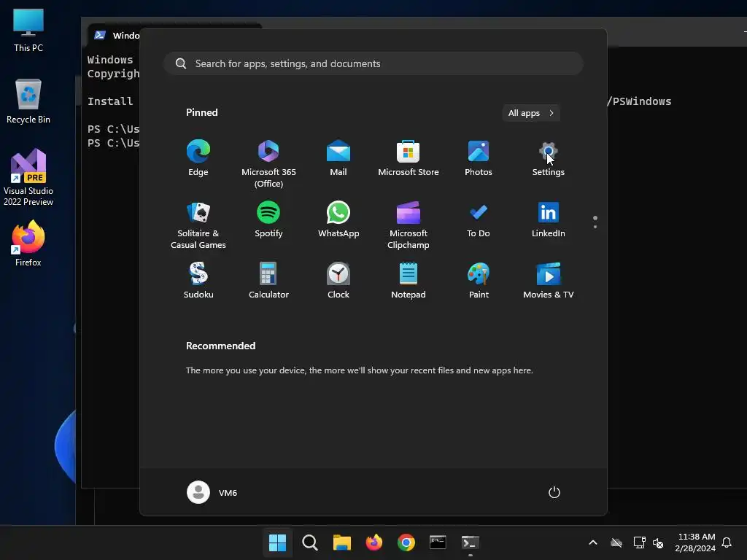Screen dimensions: 747x560
Task: Open Settings from pinned apps
Action: click(x=549, y=158)
